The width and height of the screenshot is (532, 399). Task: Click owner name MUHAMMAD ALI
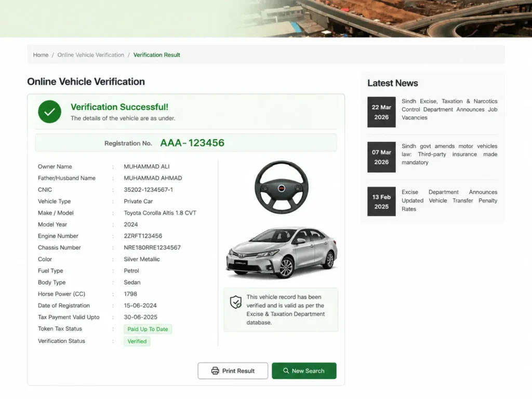147,167
